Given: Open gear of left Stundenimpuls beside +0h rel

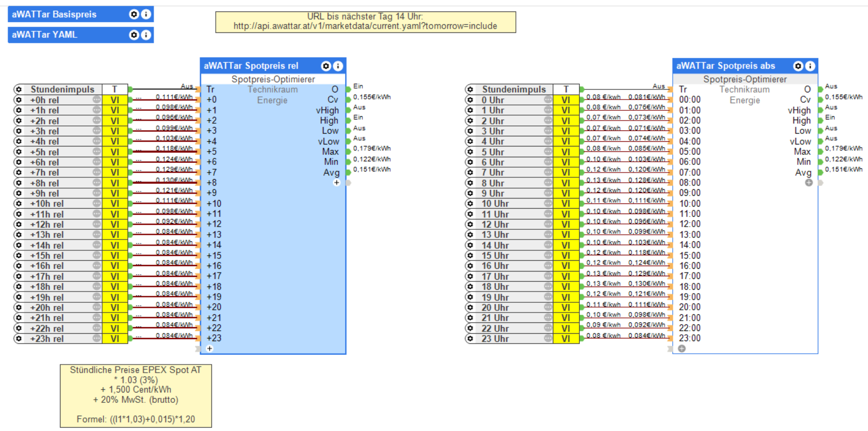Looking at the screenshot, I should [19, 89].
